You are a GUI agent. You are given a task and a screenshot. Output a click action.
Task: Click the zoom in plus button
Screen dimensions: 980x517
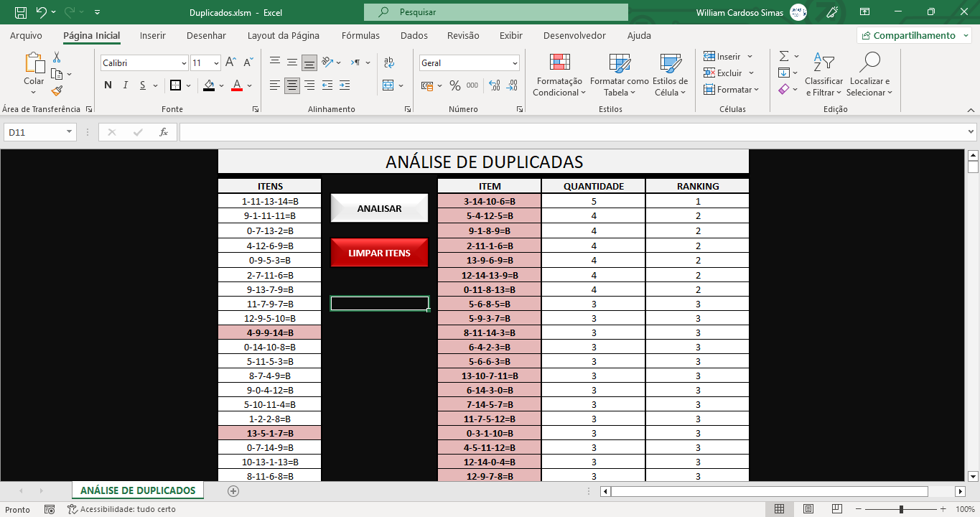[943, 509]
